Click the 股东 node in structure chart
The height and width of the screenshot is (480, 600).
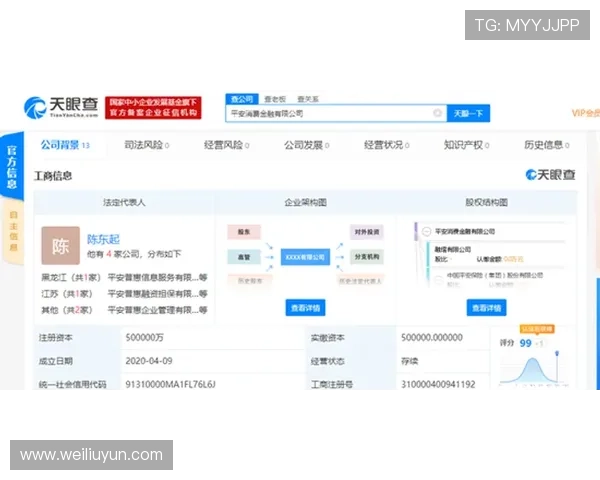click(244, 232)
